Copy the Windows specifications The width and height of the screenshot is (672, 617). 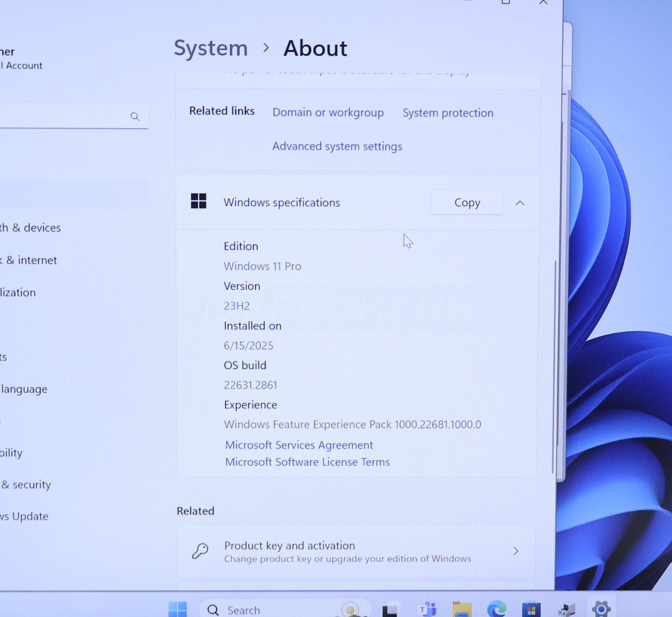click(467, 203)
